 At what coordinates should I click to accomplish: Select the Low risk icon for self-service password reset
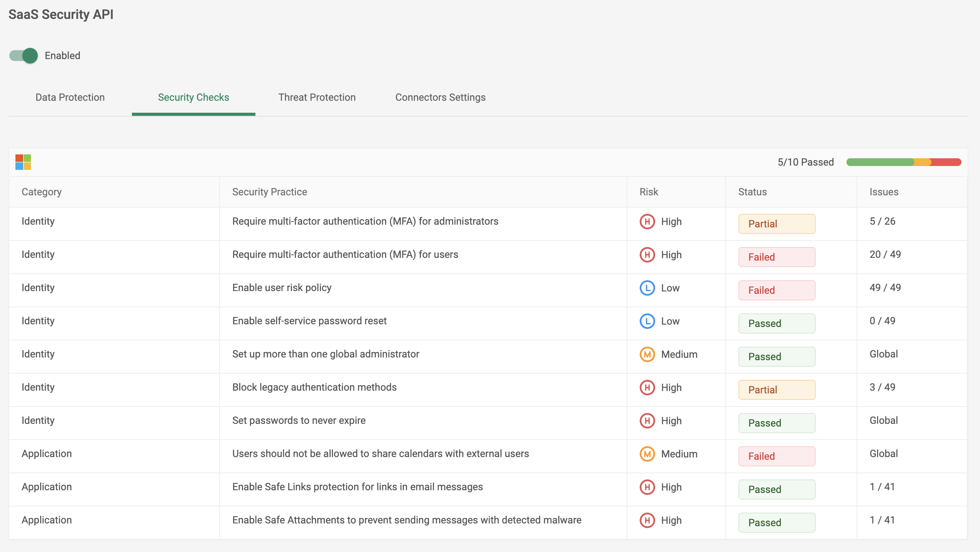(x=648, y=321)
